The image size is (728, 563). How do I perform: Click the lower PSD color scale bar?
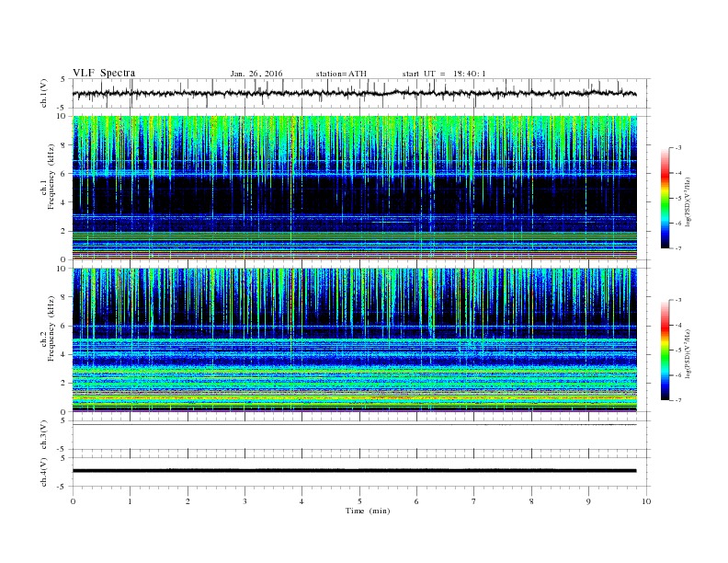pyautogui.click(x=665, y=350)
